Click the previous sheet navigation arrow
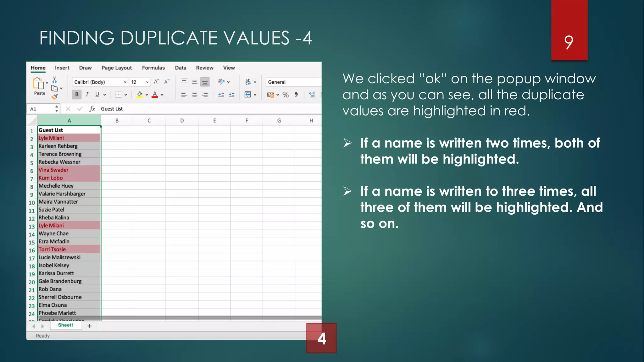 (x=34, y=326)
